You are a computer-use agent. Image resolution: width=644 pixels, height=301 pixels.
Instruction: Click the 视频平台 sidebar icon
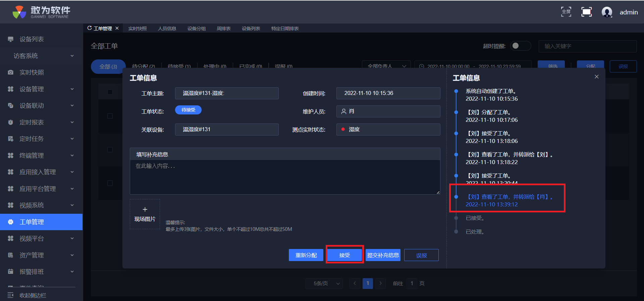[11, 239]
